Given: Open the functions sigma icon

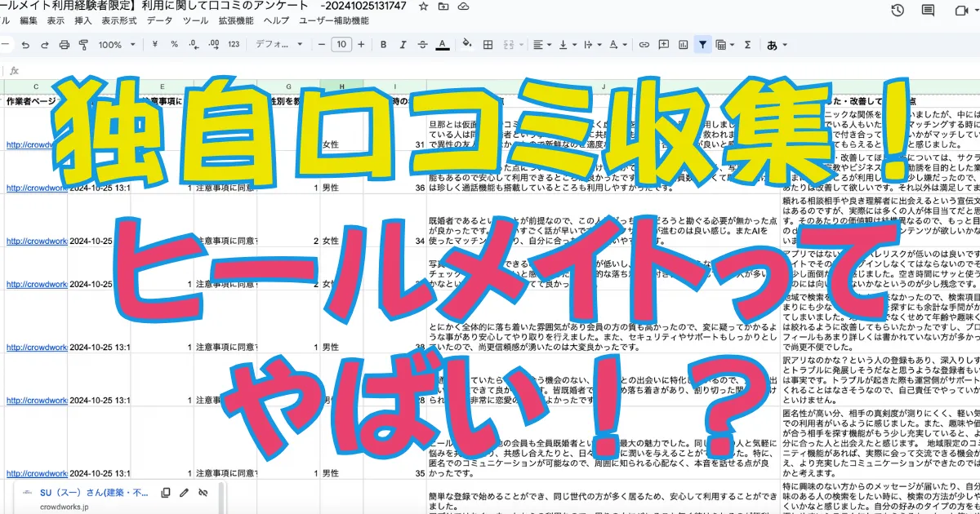Looking at the screenshot, I should pyautogui.click(x=747, y=45).
